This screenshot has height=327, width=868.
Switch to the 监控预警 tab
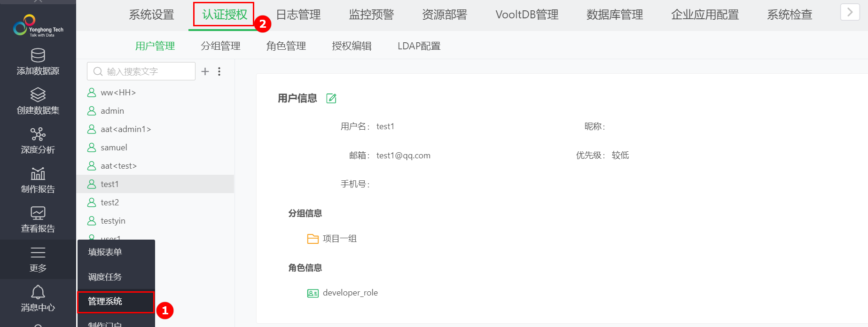coord(371,15)
